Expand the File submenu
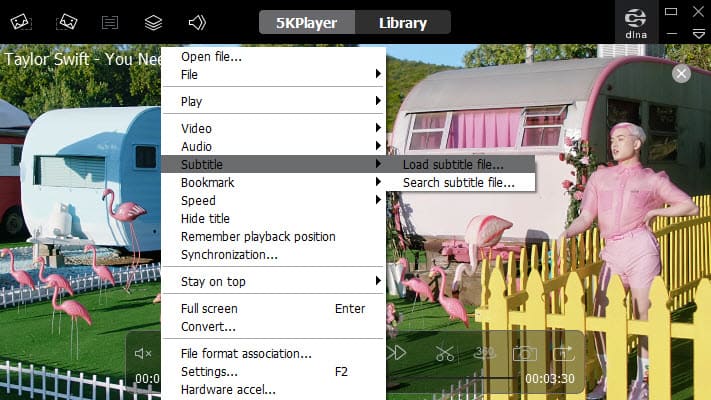The image size is (711, 400). click(x=273, y=74)
